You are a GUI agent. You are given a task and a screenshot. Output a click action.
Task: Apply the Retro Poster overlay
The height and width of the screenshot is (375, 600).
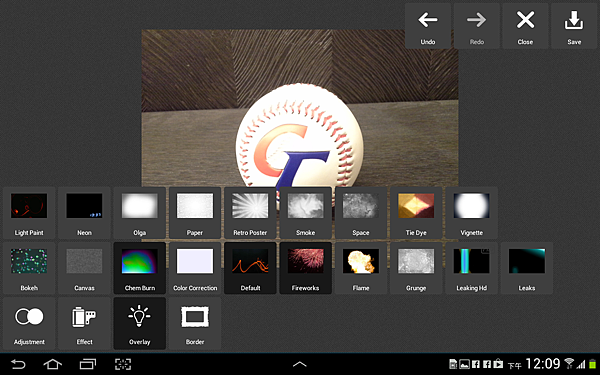250,213
